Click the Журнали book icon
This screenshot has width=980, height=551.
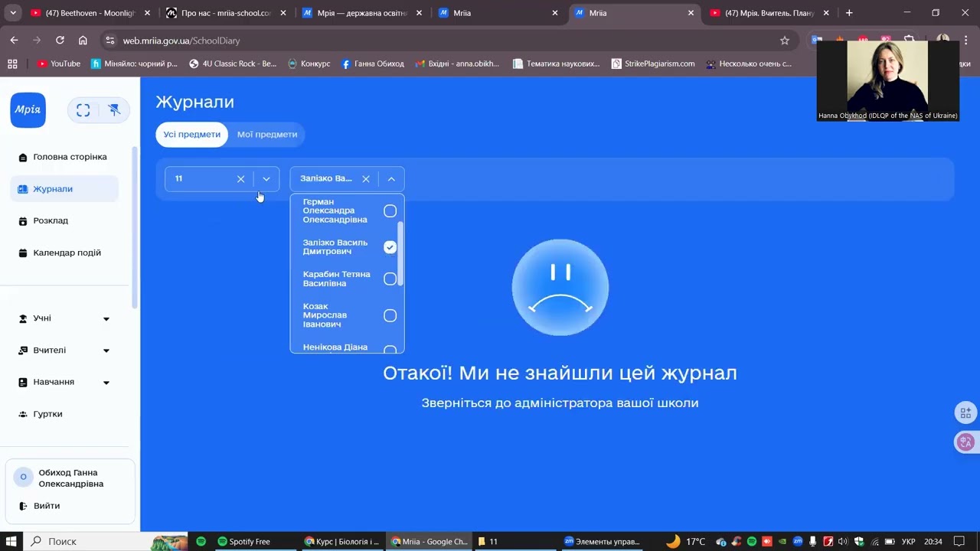click(23, 189)
